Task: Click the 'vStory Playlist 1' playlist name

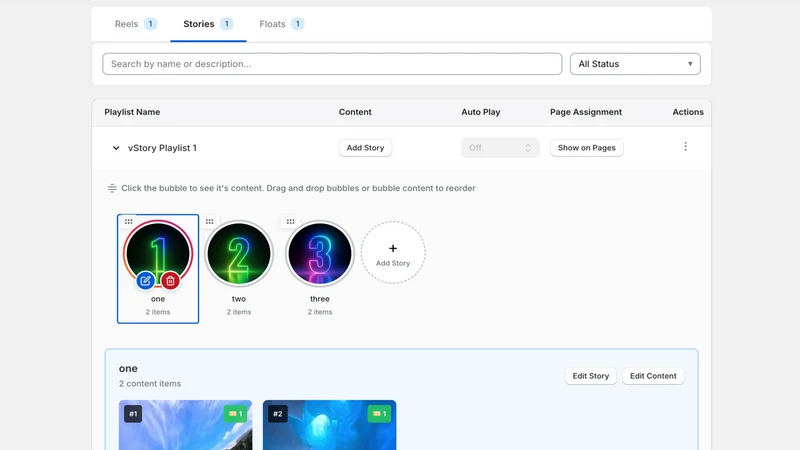Action: 162,148
